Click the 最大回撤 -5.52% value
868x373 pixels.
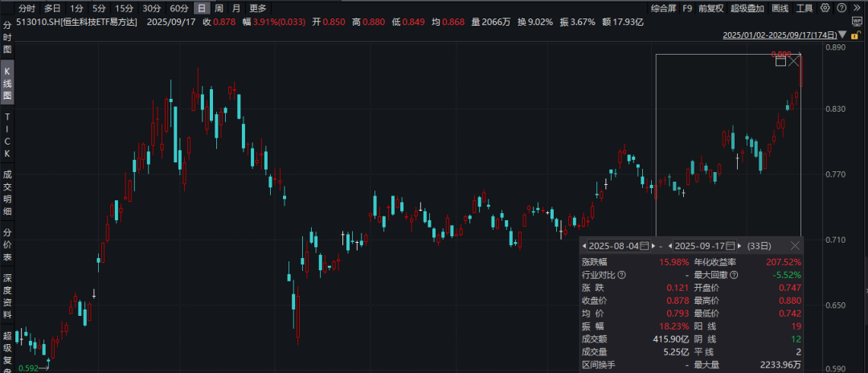click(787, 275)
